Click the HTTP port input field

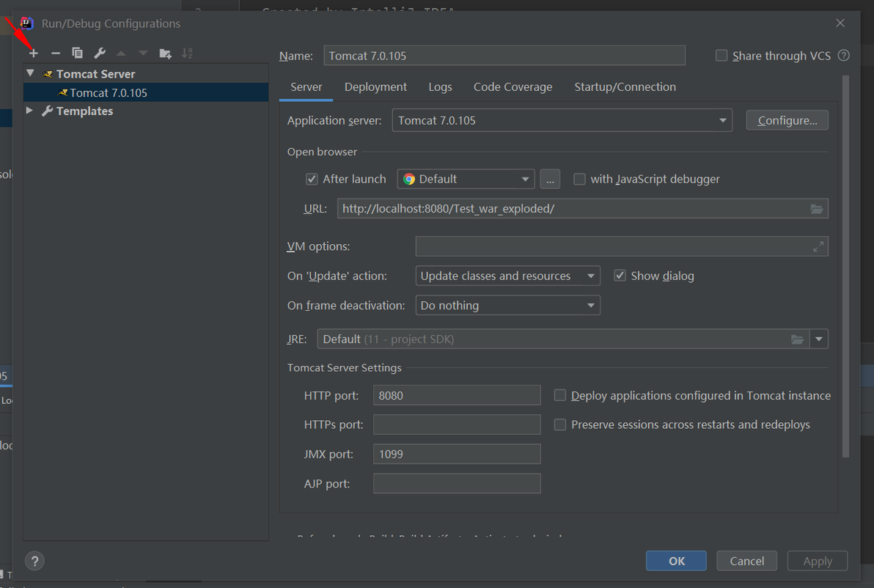click(x=457, y=395)
